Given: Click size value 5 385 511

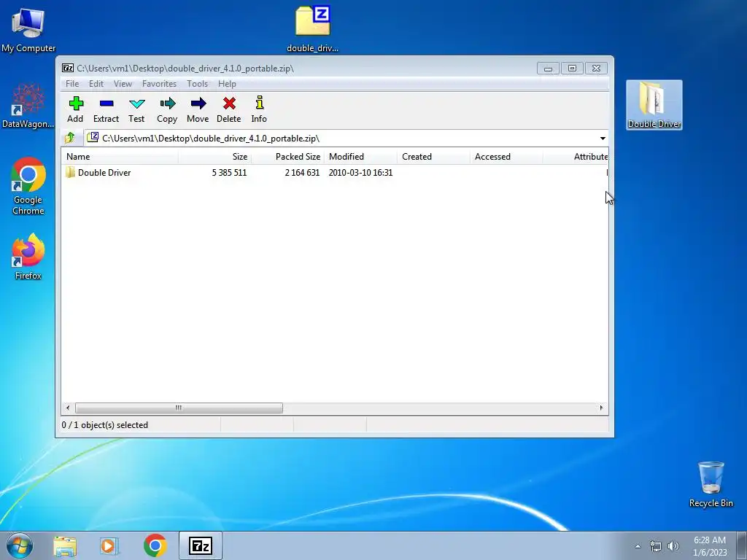Looking at the screenshot, I should (229, 172).
